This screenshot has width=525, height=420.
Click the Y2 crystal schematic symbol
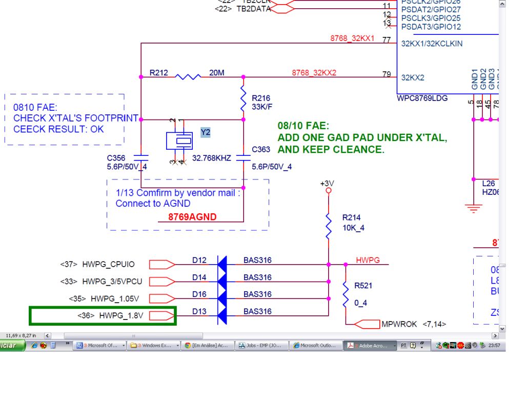179,141
